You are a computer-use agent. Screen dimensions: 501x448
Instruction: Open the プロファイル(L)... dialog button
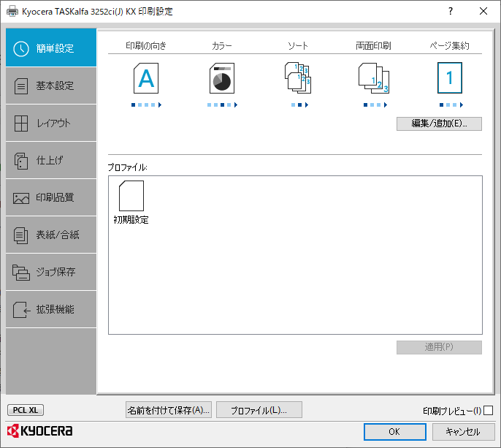click(x=259, y=410)
